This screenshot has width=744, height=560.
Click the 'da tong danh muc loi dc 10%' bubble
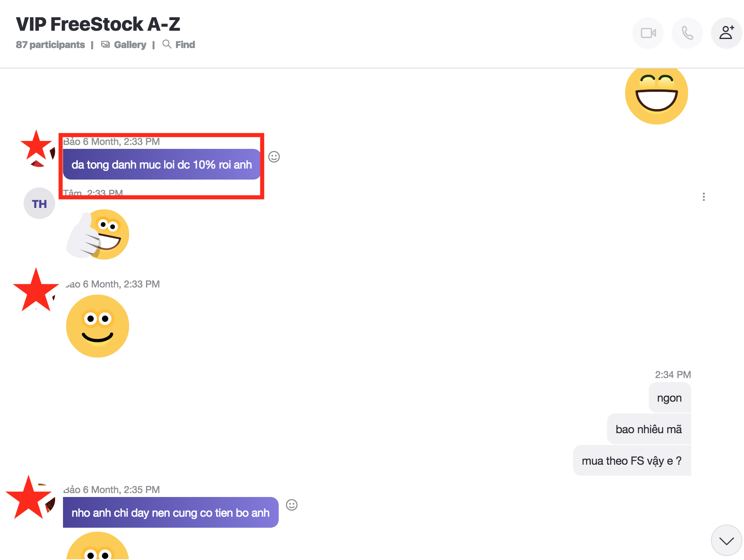tap(161, 165)
